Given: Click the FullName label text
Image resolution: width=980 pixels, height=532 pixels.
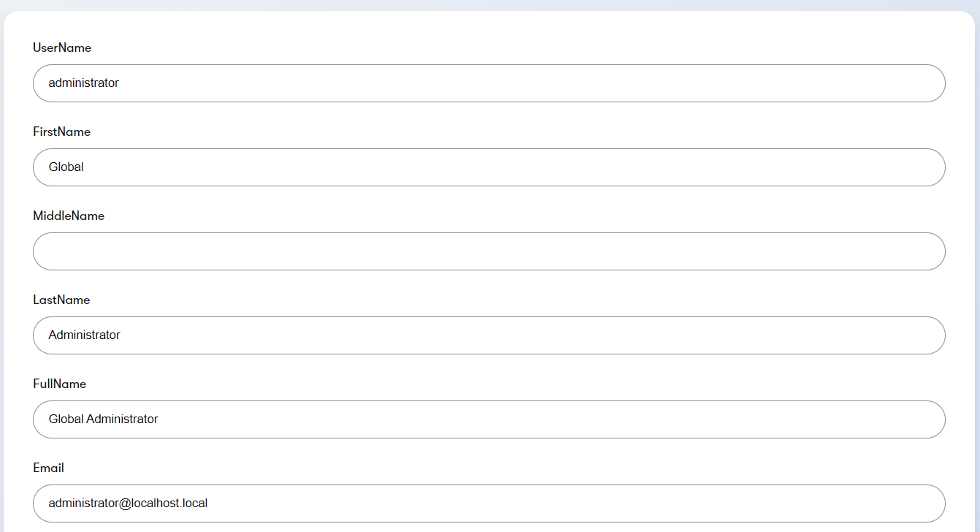Looking at the screenshot, I should pos(60,384).
